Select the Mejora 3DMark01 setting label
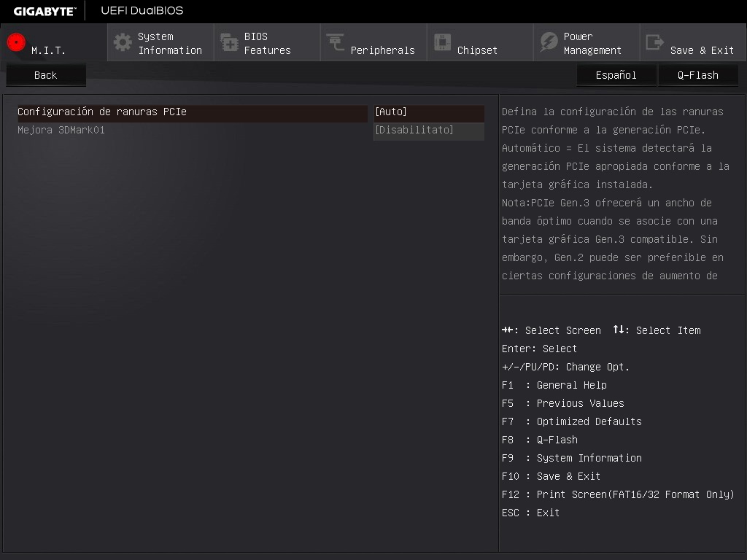The width and height of the screenshot is (747, 560). pos(61,131)
